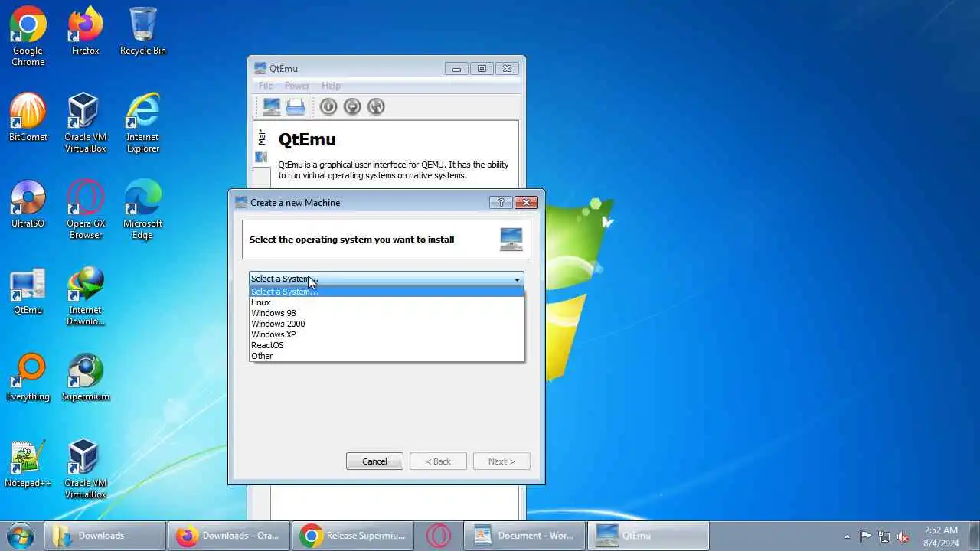
Task: Click the Show desktop strip at taskbar end
Action: pos(974,536)
